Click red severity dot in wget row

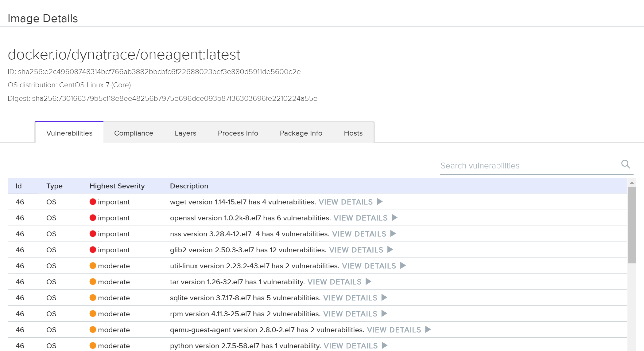tap(93, 202)
